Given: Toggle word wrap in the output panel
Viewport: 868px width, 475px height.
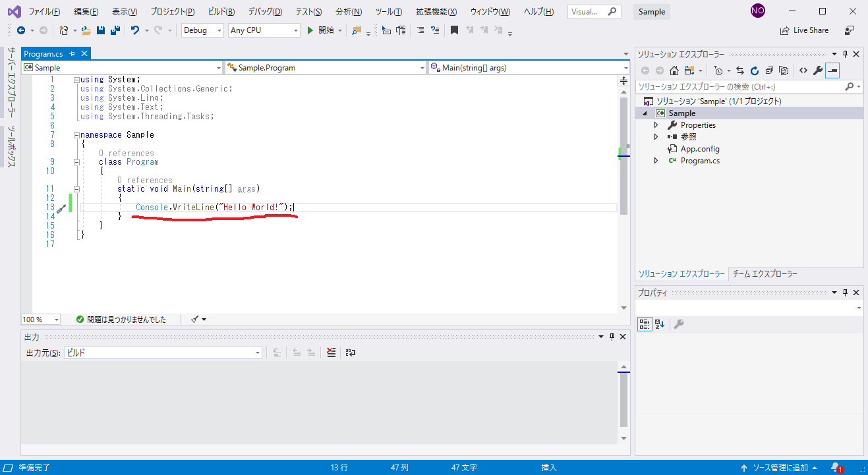Looking at the screenshot, I should [351, 352].
